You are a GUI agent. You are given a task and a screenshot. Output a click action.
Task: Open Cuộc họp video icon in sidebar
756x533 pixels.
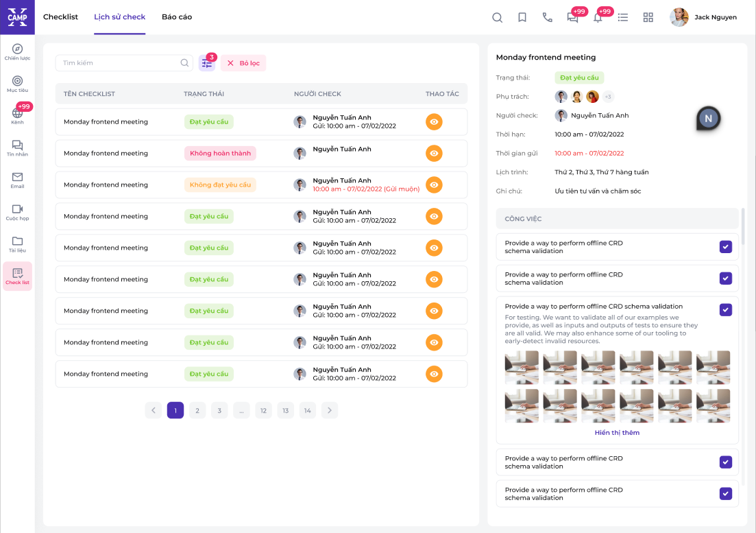[17, 213]
